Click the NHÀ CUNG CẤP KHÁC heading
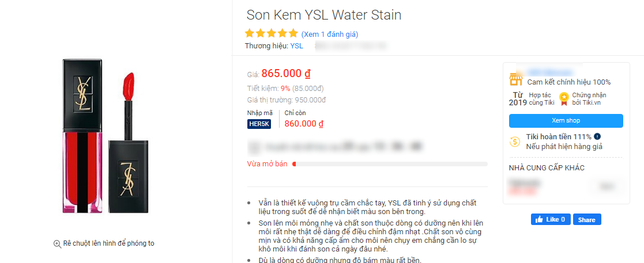The width and height of the screenshot is (644, 263). (547, 168)
